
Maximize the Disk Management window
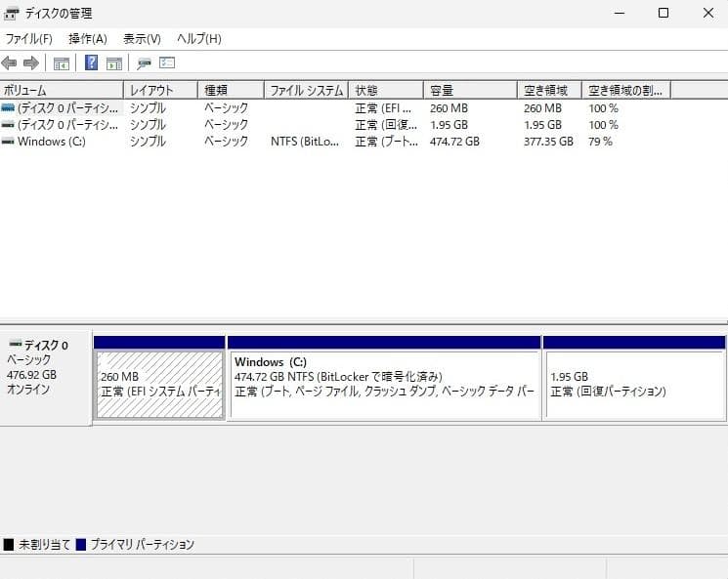664,13
